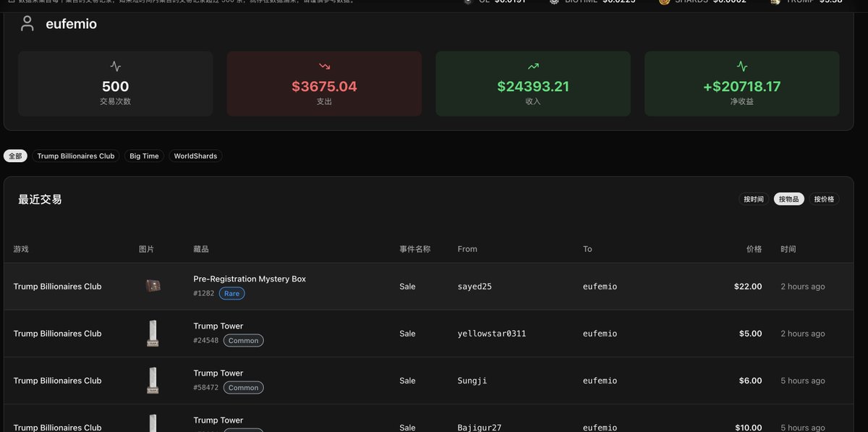Open Trump Tower #58472 thumbnail image
The image size is (868, 432).
[153, 381]
